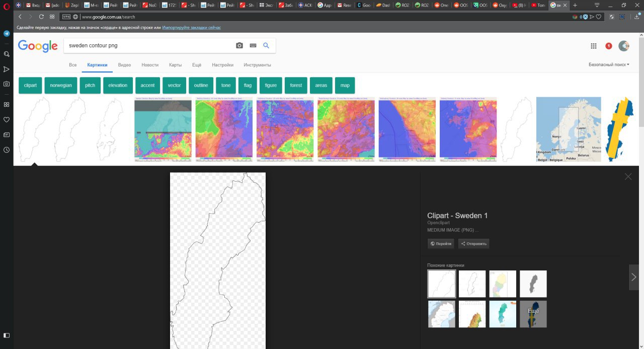The height and width of the screenshot is (349, 644).
Task: Go back to the previous page
Action: tap(20, 17)
